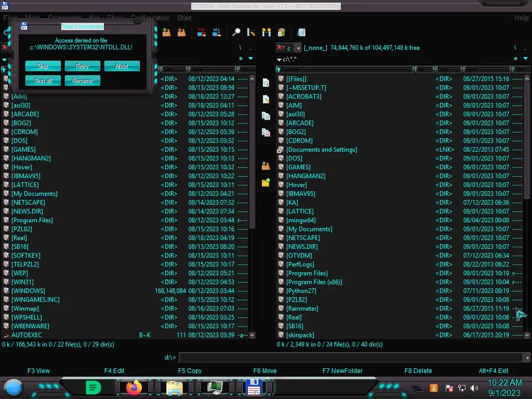The image size is (532, 399).
Task: Click the Copy files icon in middle bar
Action: (x=266, y=116)
